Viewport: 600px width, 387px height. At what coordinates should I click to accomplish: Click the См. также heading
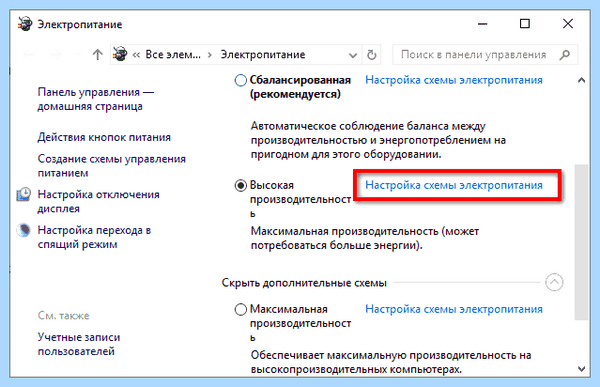tap(64, 315)
